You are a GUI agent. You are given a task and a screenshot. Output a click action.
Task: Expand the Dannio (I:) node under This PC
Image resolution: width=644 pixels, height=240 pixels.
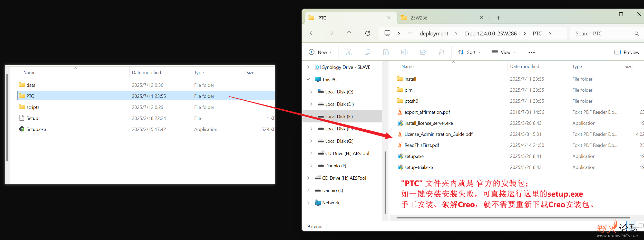(x=311, y=166)
